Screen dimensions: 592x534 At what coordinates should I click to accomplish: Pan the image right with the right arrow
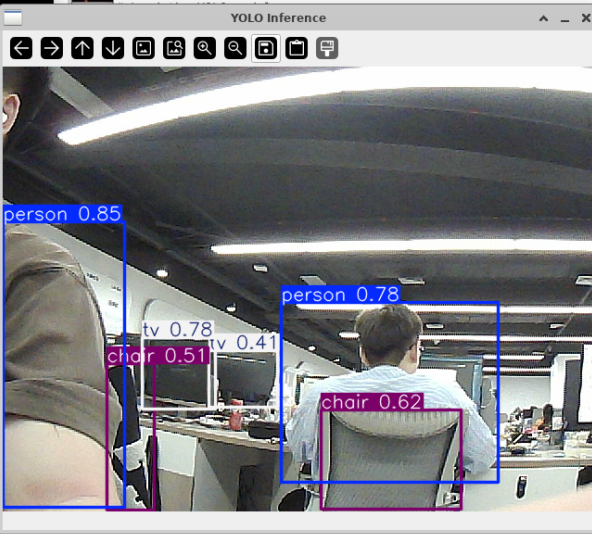pos(52,48)
